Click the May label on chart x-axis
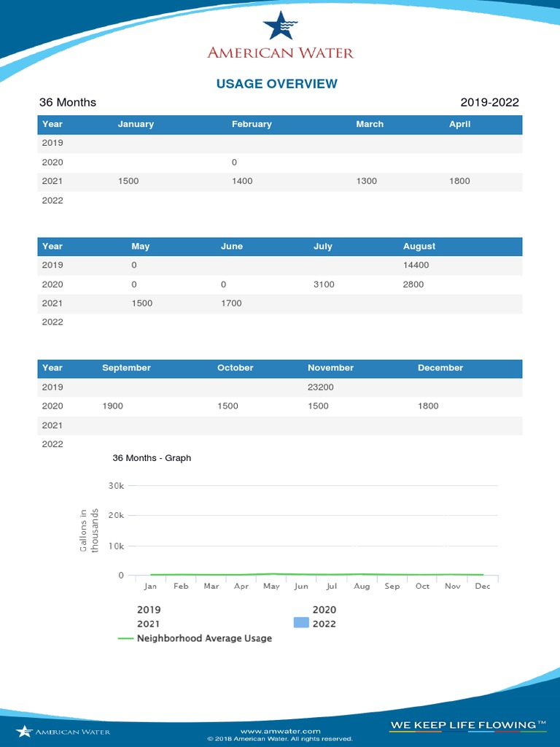Image resolution: width=560 pixels, height=747 pixels. pyautogui.click(x=271, y=587)
